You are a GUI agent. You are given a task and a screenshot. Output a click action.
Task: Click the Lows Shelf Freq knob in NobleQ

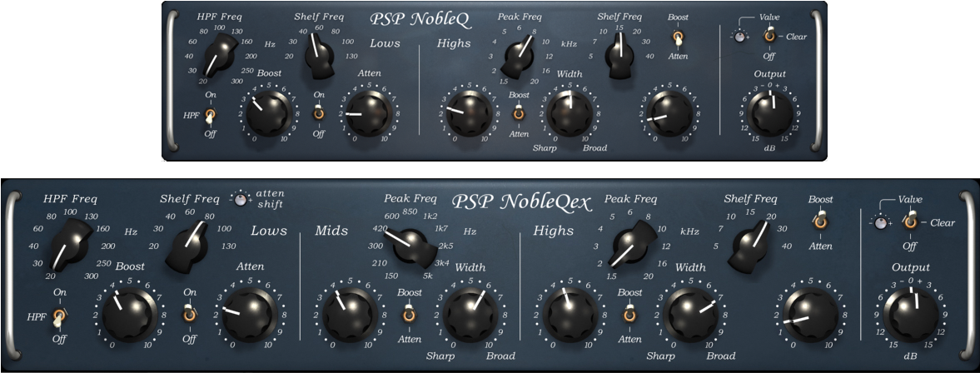click(x=319, y=57)
